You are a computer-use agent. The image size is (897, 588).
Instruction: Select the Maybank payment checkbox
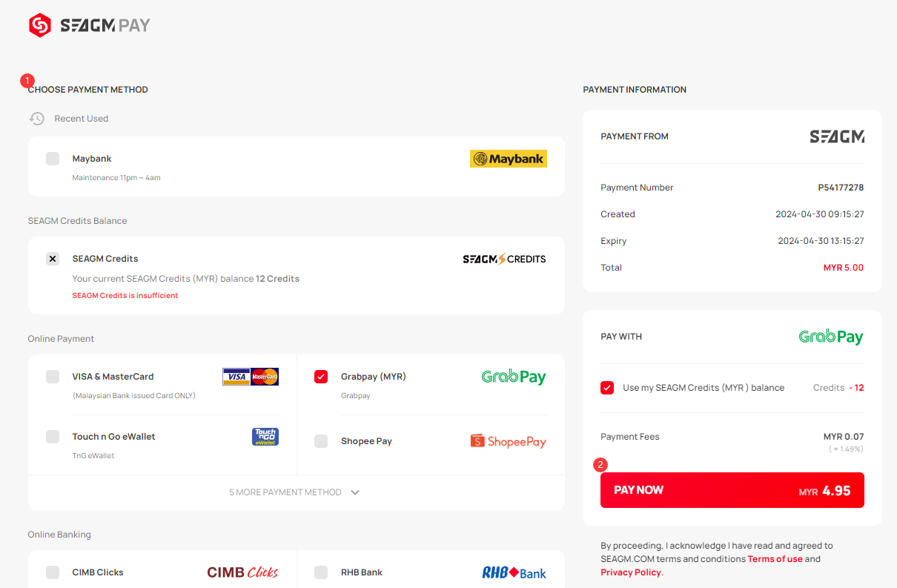click(x=53, y=159)
